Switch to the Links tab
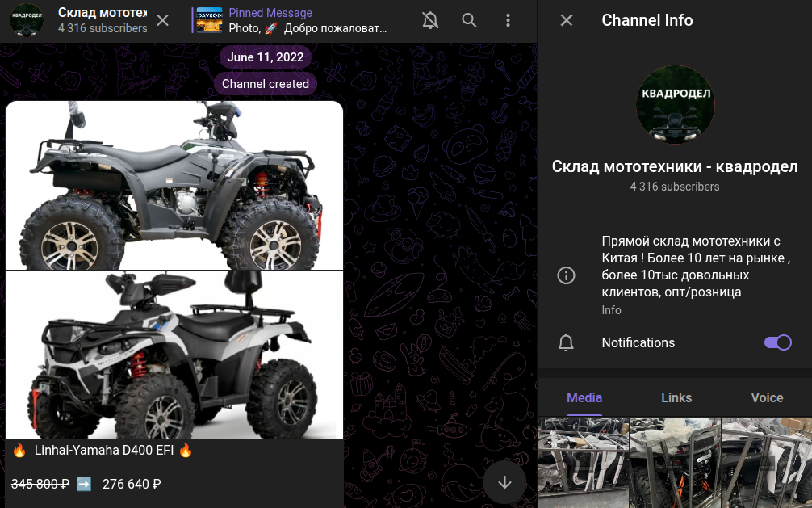 [676, 397]
